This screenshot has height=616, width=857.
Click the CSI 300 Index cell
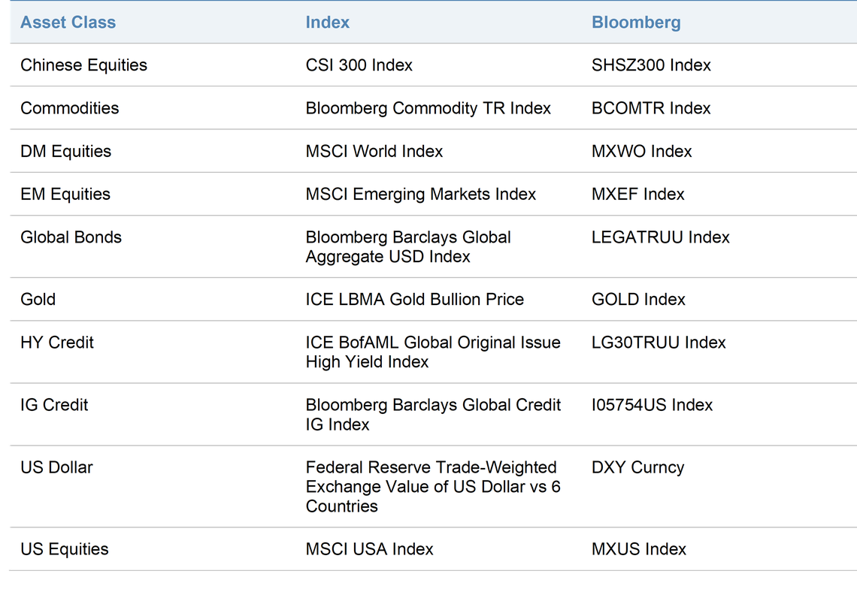[x=359, y=65]
